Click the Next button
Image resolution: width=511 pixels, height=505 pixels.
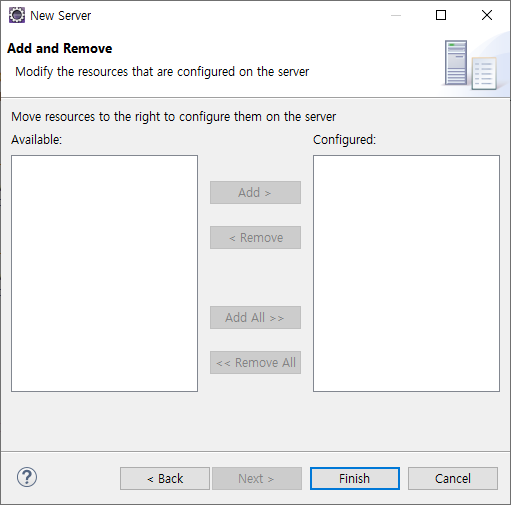coord(257,478)
